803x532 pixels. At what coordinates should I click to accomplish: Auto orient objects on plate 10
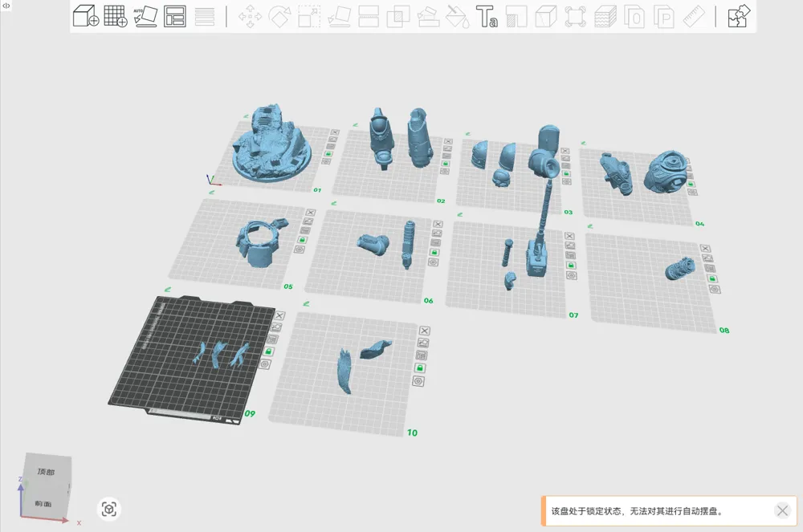(423, 343)
